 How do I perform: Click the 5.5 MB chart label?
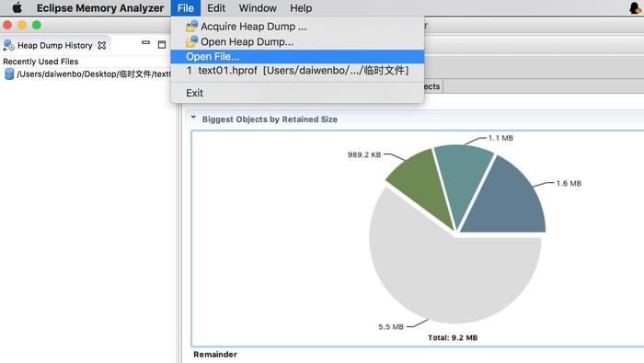click(x=391, y=327)
